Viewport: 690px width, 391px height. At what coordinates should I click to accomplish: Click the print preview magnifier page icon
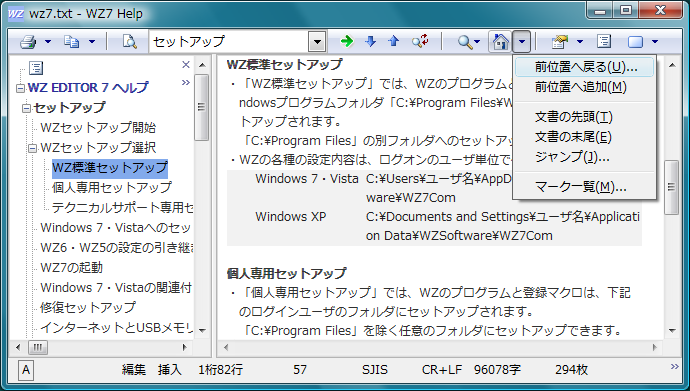click(x=129, y=42)
